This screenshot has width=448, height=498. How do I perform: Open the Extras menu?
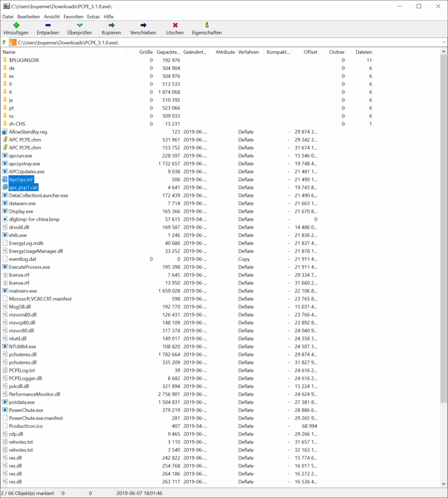[x=93, y=17]
